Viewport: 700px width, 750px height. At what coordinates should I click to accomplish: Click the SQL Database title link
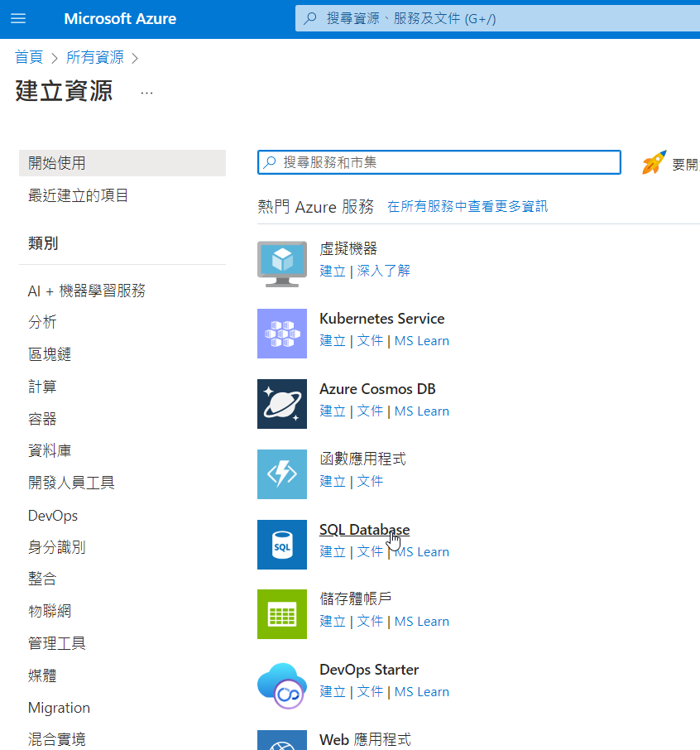pos(364,530)
